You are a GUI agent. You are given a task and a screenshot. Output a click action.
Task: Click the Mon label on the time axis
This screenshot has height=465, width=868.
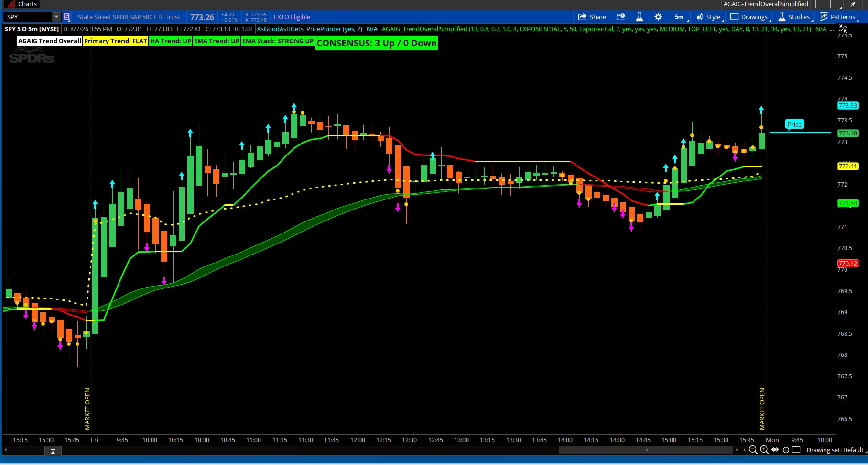[x=772, y=440]
